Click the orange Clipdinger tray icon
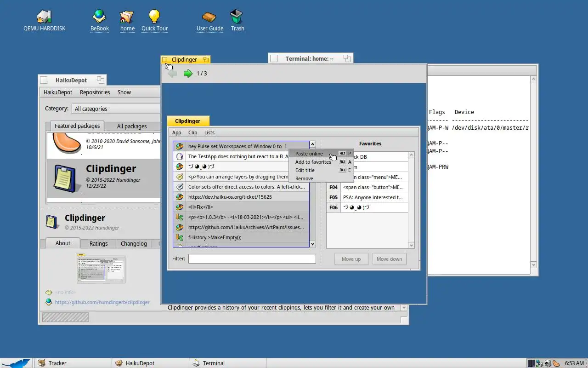Image resolution: width=588 pixels, height=368 pixels. (x=556, y=363)
